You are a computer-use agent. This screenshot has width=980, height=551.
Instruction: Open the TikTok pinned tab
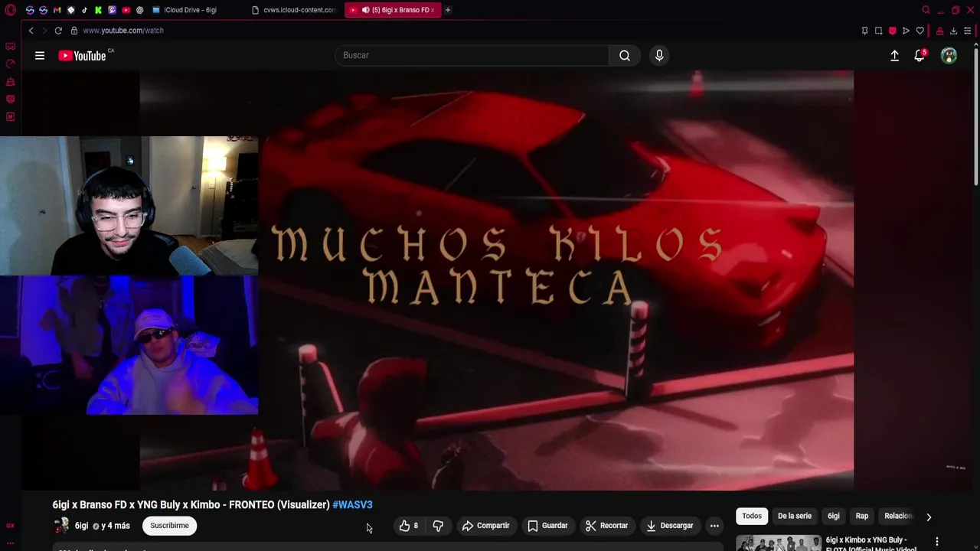[85, 10]
